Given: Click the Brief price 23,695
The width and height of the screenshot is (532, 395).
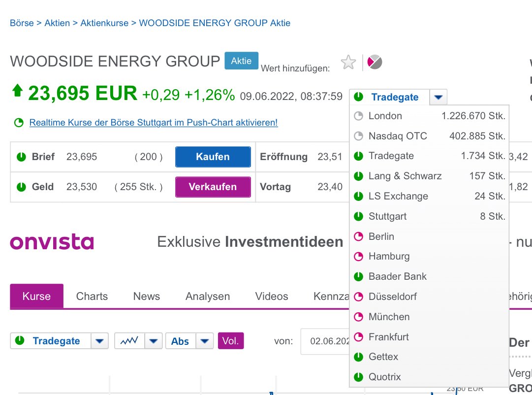Looking at the screenshot, I should pyautogui.click(x=82, y=157).
